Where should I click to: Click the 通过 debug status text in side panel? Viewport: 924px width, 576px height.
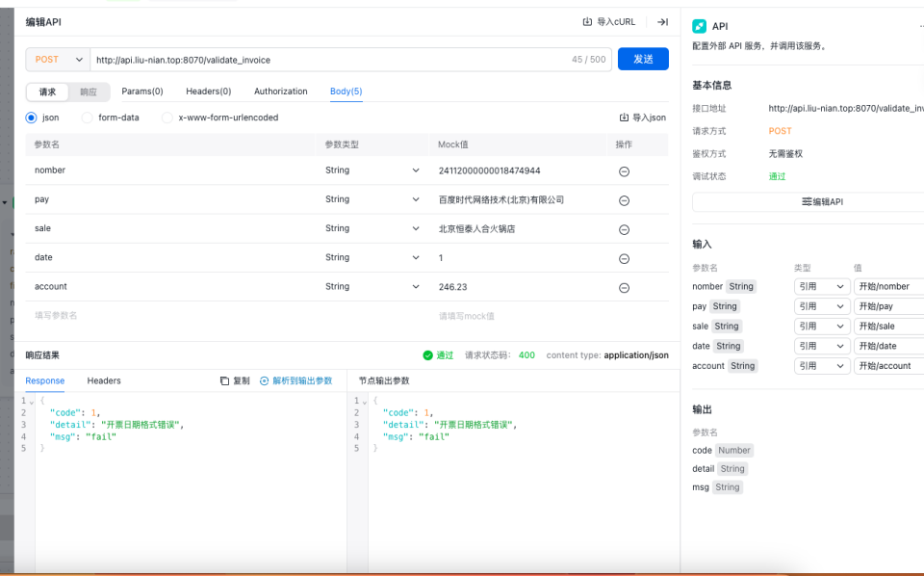point(777,176)
